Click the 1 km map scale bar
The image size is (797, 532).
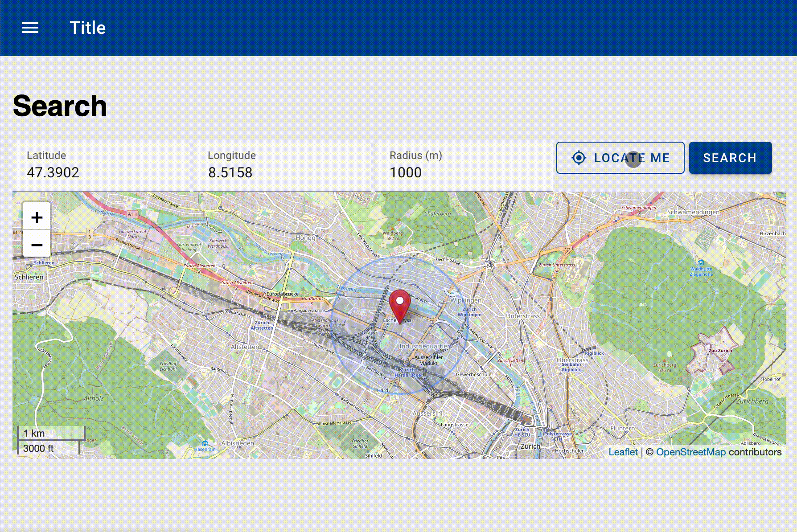pyautogui.click(x=51, y=433)
